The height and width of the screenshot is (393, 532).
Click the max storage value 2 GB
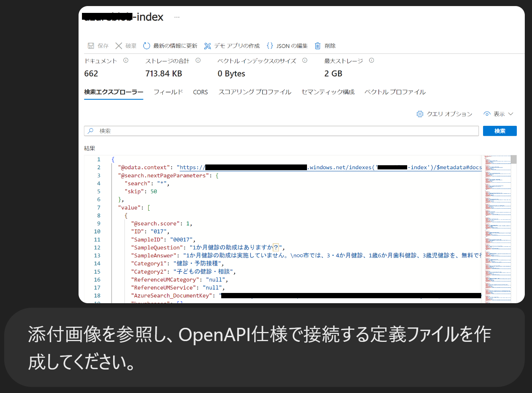(333, 74)
